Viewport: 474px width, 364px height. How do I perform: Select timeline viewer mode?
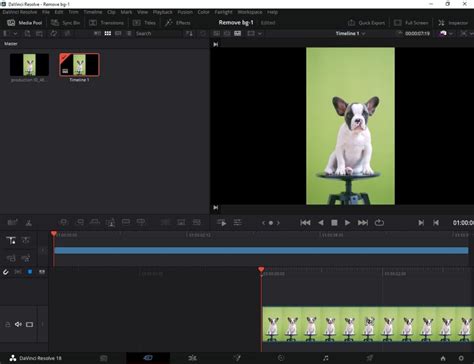click(238, 33)
